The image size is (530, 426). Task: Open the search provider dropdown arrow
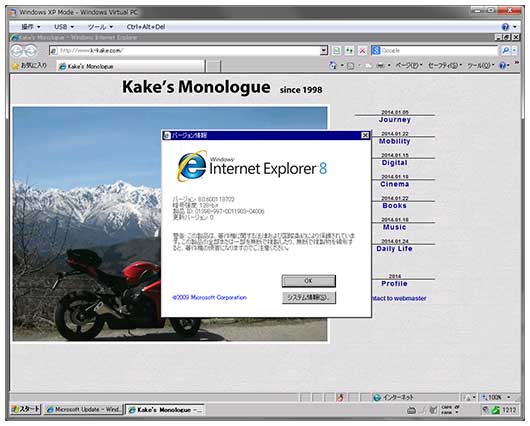pyautogui.click(x=514, y=51)
